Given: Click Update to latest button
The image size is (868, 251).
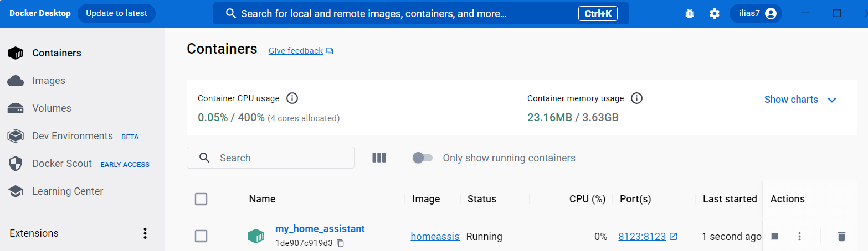Looking at the screenshot, I should (x=116, y=14).
